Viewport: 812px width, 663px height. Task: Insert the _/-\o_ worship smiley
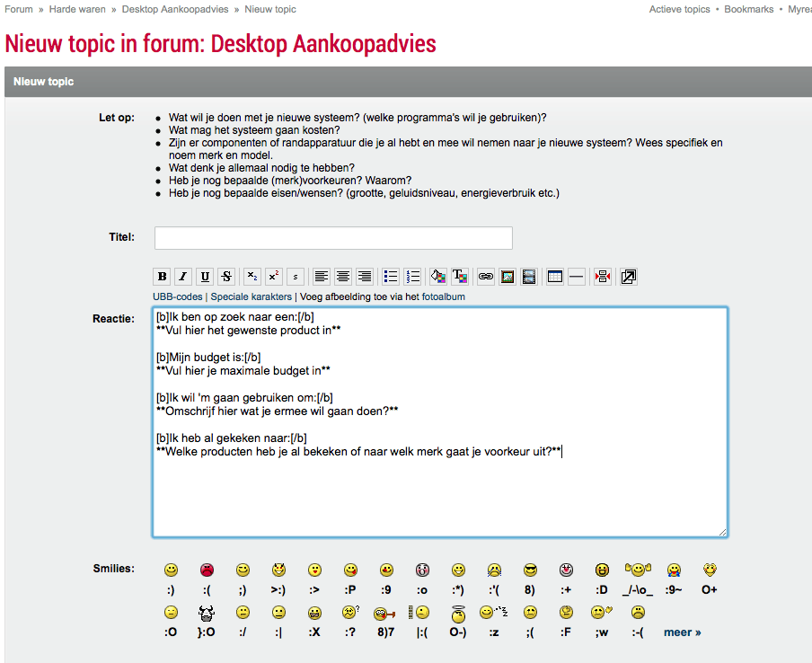[638, 570]
